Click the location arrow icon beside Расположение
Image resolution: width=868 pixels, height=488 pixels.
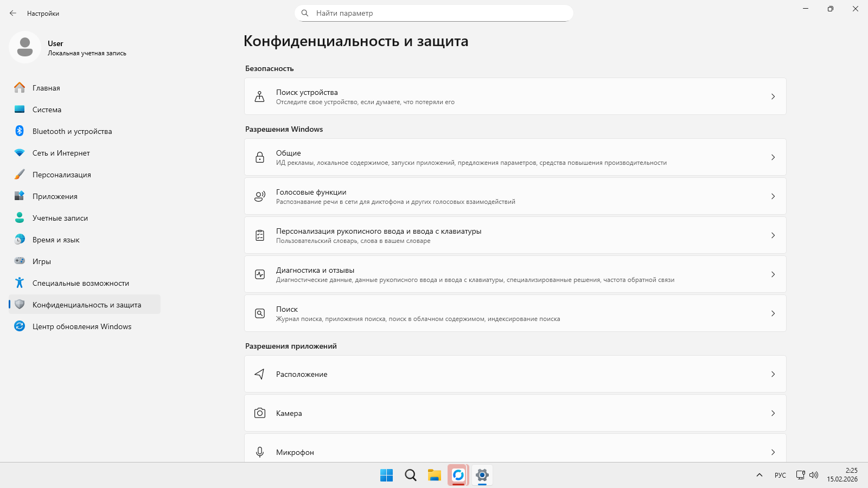pos(260,374)
